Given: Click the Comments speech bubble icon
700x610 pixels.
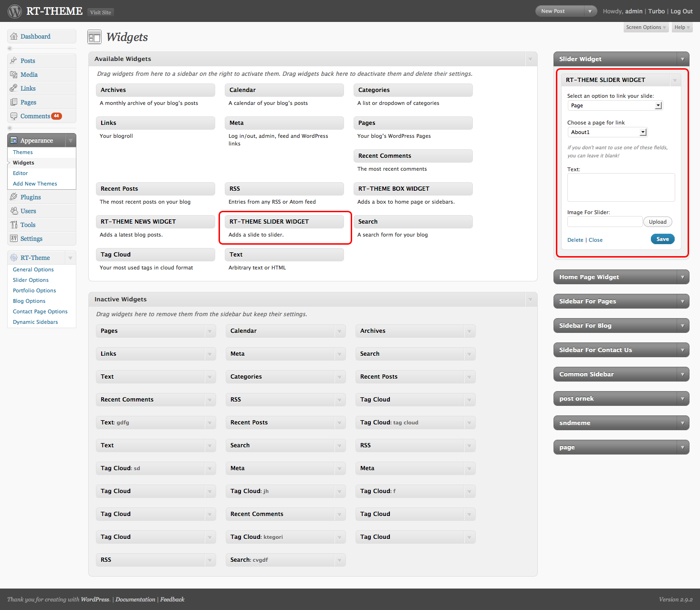Looking at the screenshot, I should point(14,116).
